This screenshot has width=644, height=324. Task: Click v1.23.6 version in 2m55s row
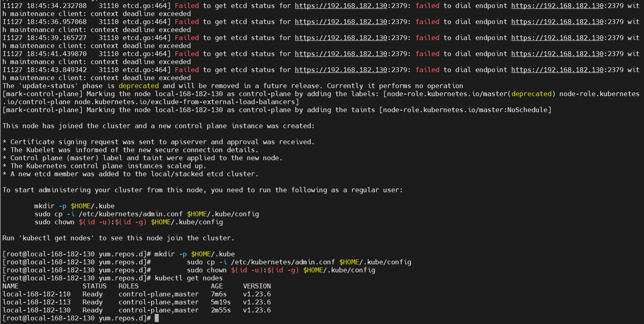257,310
